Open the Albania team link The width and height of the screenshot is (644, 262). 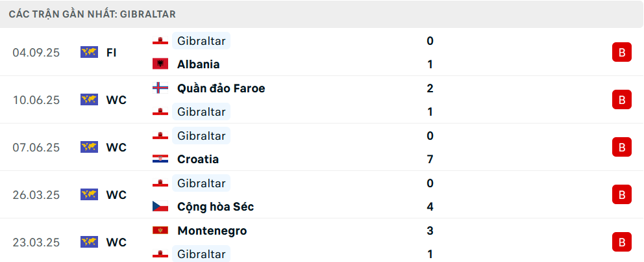click(198, 64)
